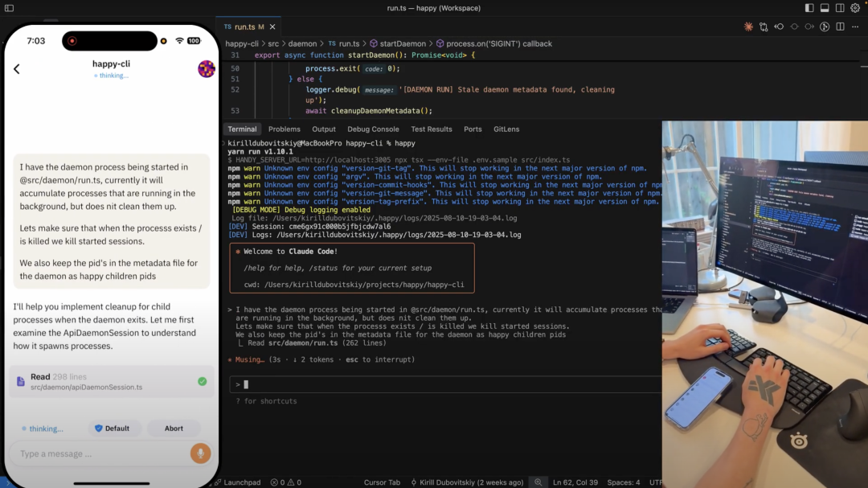Click the go-to-previous-change arrow icon
This screenshot has width=868, height=488.
tap(779, 27)
